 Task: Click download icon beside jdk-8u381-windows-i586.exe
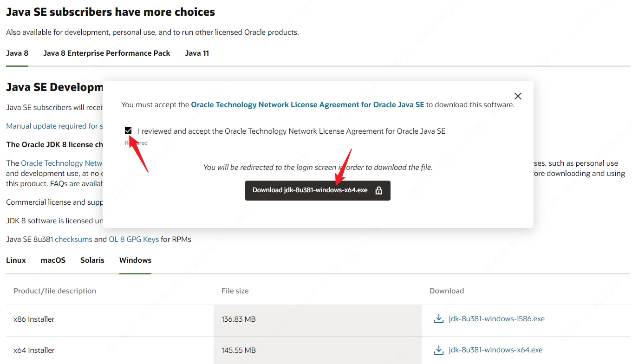pos(438,319)
